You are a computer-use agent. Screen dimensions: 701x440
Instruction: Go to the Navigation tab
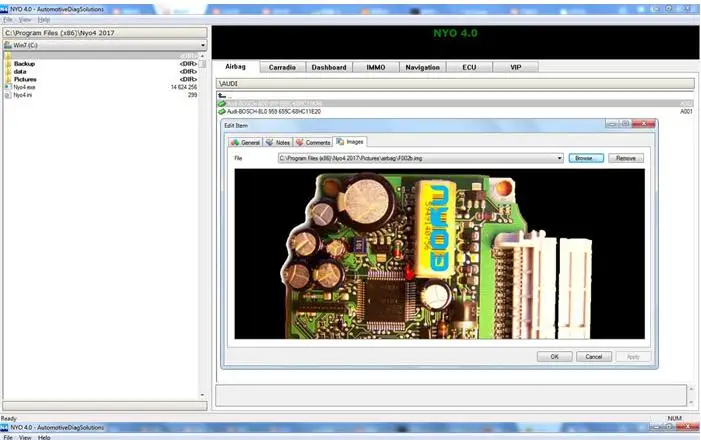point(422,68)
